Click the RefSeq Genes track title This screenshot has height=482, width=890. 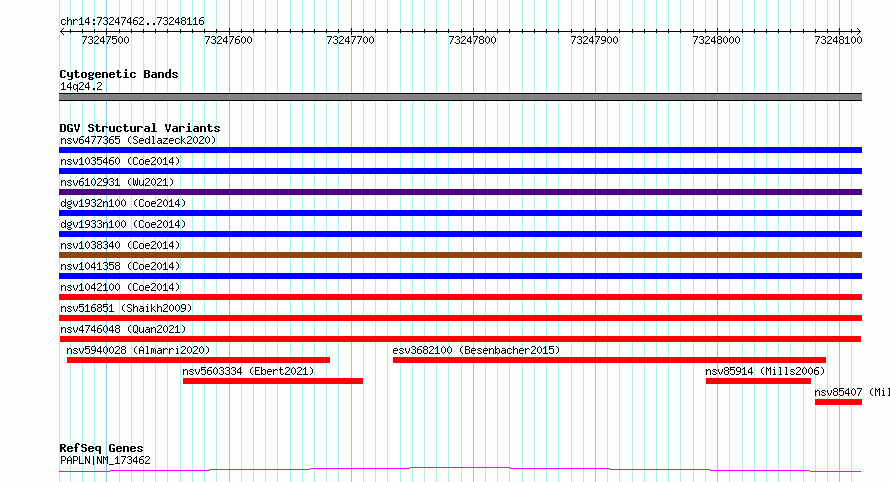101,448
